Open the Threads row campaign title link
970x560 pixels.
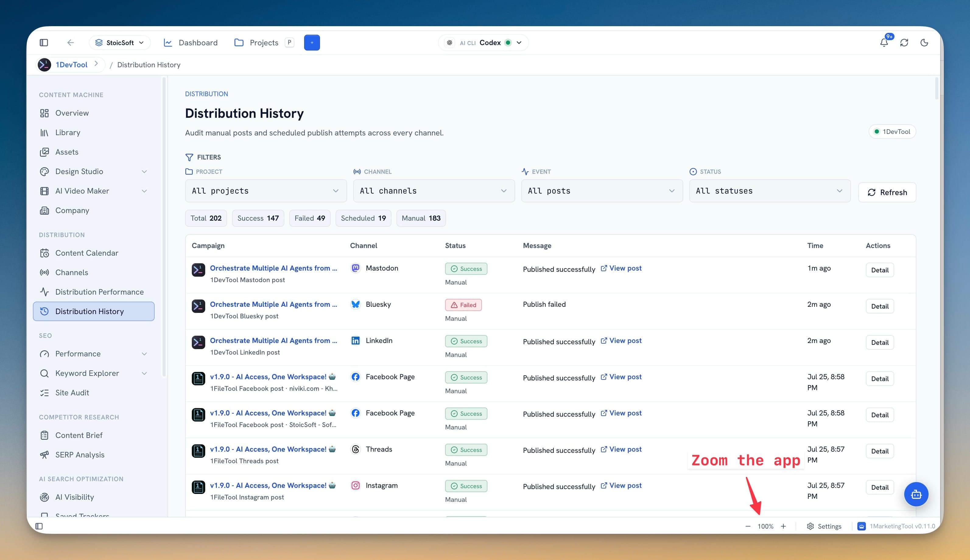pyautogui.click(x=273, y=449)
